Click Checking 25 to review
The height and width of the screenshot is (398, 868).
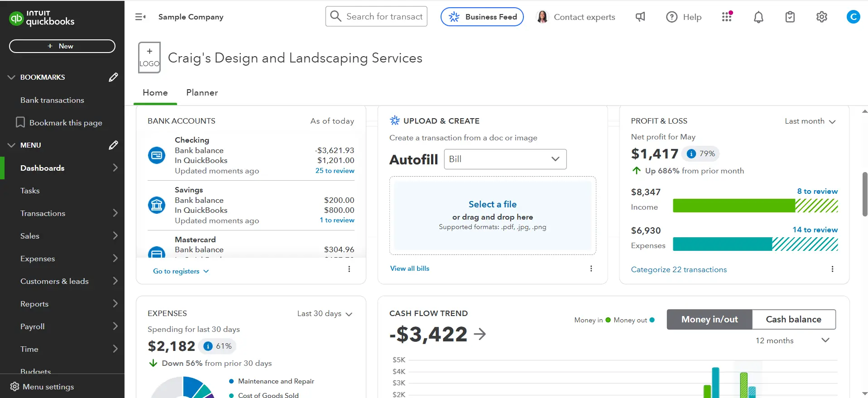(x=335, y=171)
